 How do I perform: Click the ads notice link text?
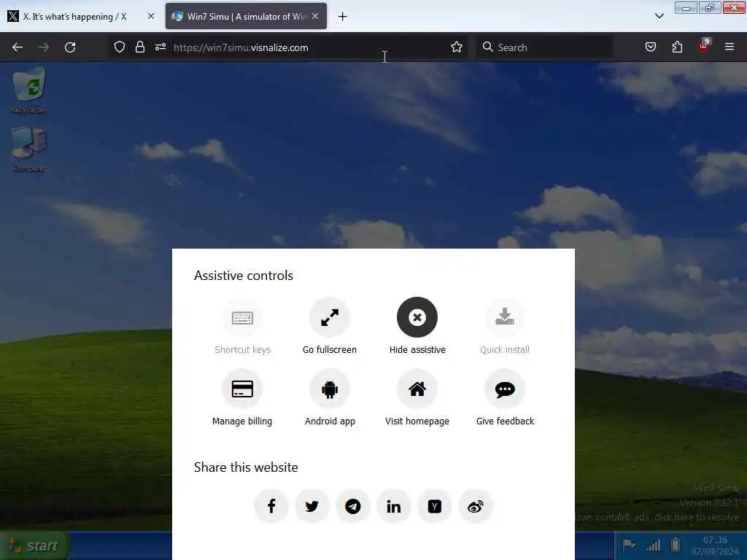657,517
